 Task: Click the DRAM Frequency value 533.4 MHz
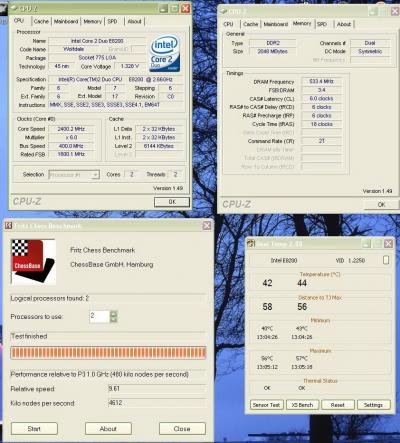click(x=321, y=81)
